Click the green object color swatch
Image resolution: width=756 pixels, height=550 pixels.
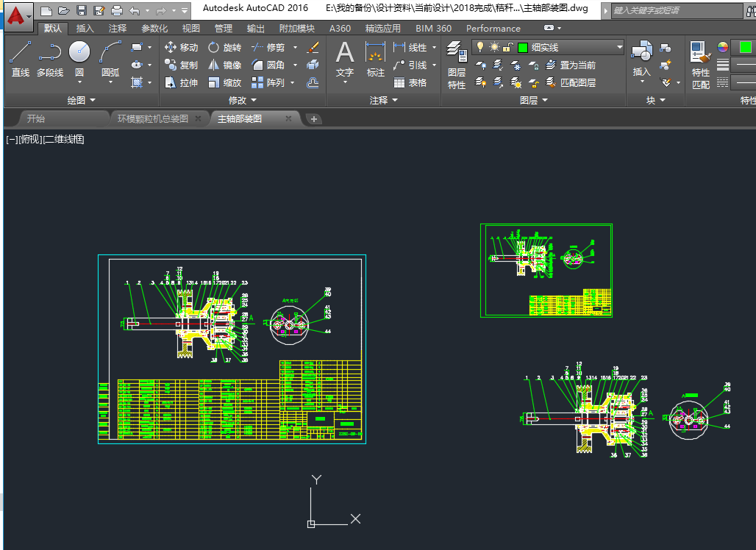746,47
